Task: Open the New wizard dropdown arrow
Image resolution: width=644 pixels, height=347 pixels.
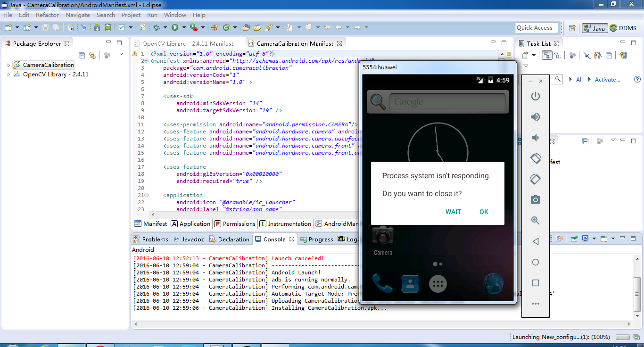Action: point(17,28)
